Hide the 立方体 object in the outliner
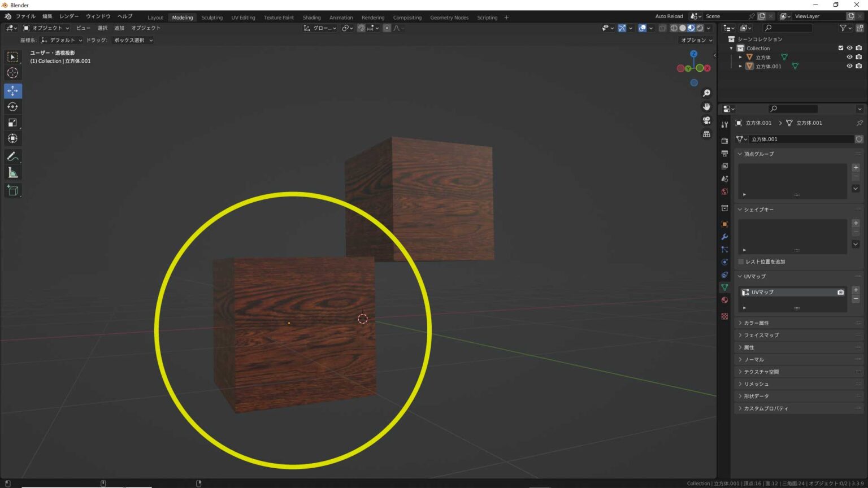This screenshot has width=868, height=488. click(x=849, y=57)
